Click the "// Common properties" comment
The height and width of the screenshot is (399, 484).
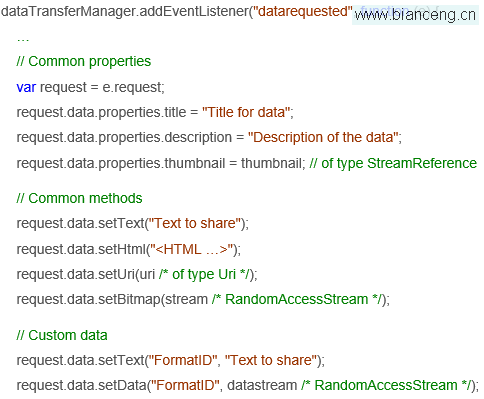(84, 61)
